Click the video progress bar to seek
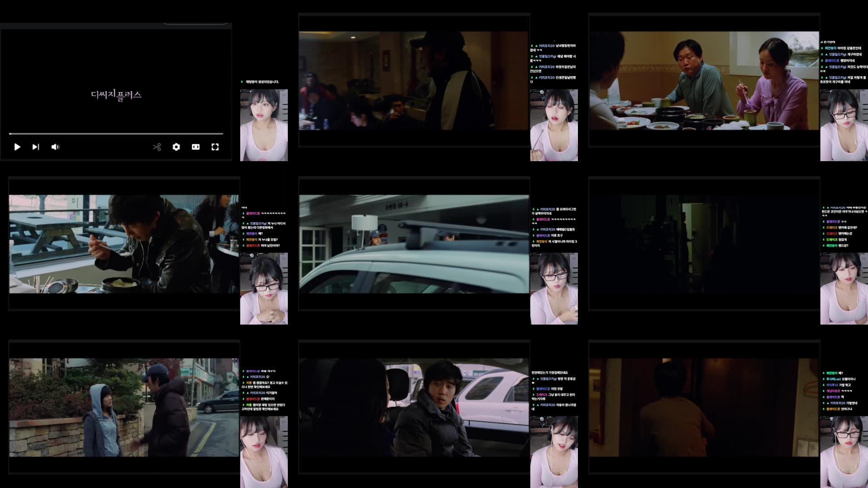Screen dimensions: 868x488 (x=116, y=134)
